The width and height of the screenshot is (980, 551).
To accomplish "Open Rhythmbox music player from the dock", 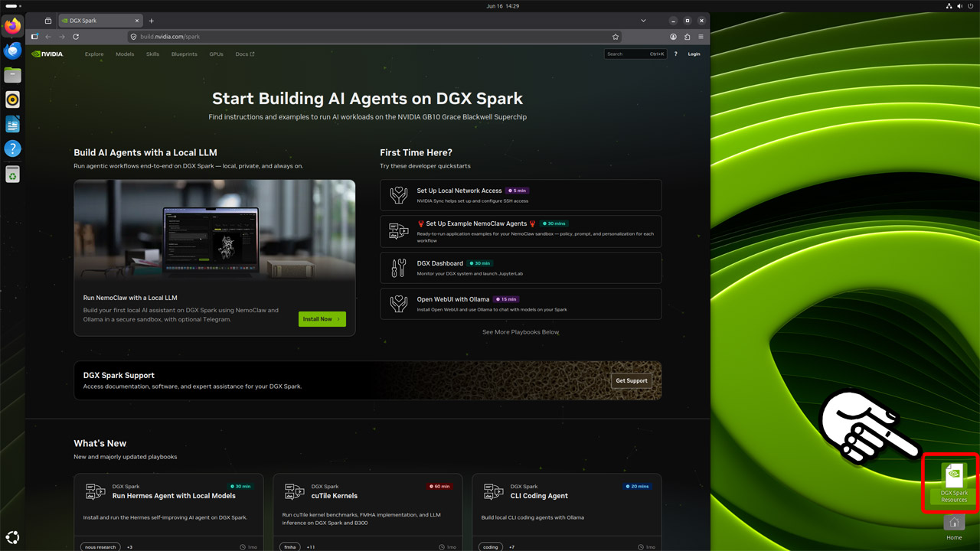I will 12,99.
